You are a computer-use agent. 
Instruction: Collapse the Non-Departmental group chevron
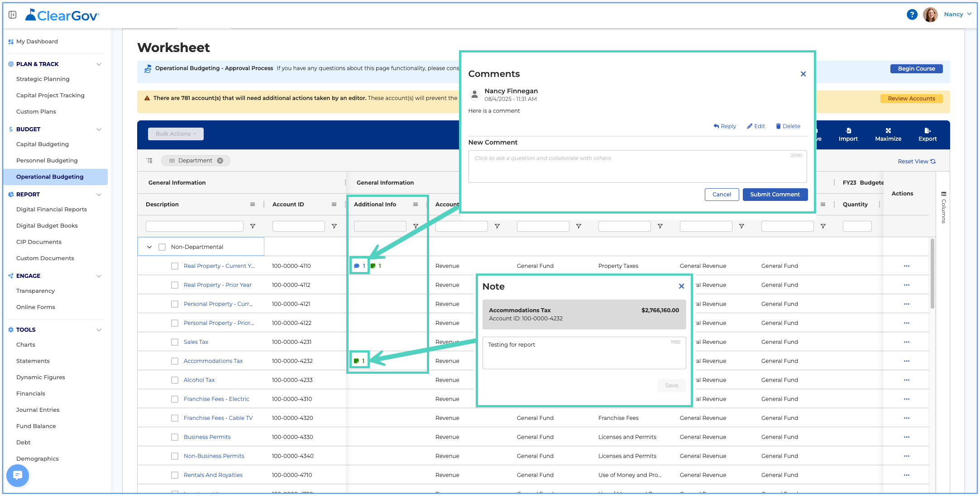point(149,247)
